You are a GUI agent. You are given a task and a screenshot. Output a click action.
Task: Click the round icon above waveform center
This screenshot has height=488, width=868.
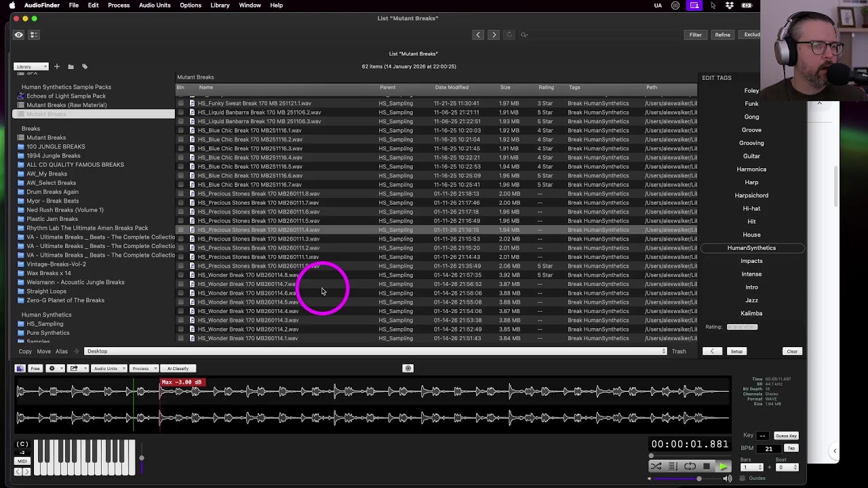tap(408, 368)
